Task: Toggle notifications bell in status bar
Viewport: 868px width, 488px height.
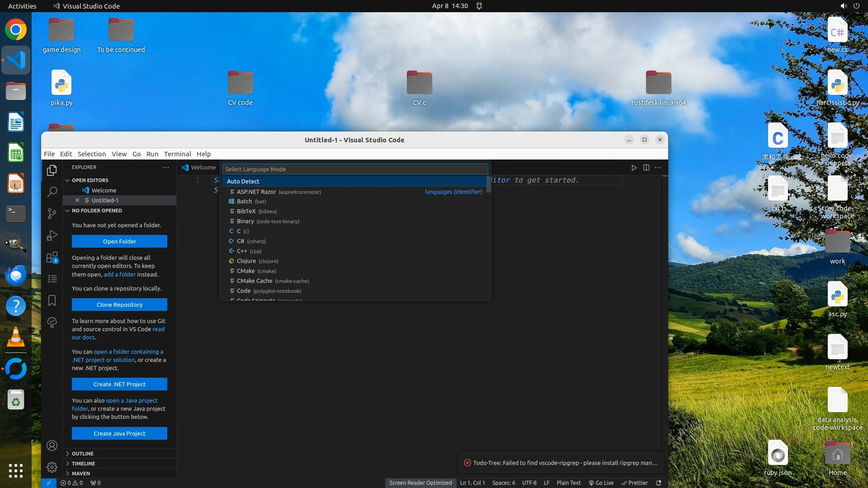Action: [659, 483]
